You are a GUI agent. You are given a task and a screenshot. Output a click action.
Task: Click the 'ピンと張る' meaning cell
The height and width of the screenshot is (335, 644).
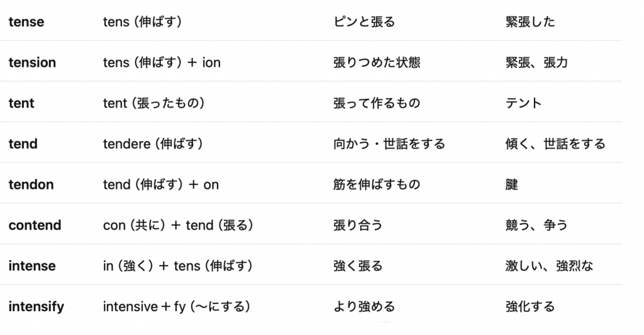point(364,22)
